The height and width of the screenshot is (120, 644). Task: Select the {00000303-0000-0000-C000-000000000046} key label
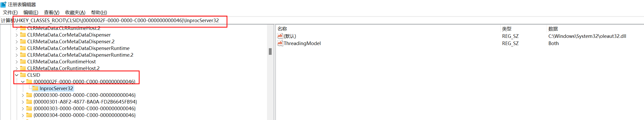(x=84, y=108)
